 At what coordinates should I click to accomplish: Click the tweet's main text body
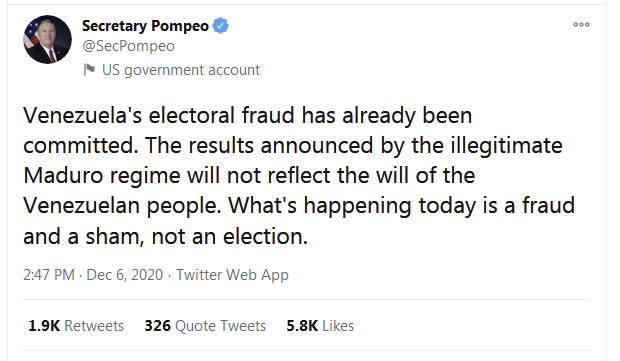(299, 176)
